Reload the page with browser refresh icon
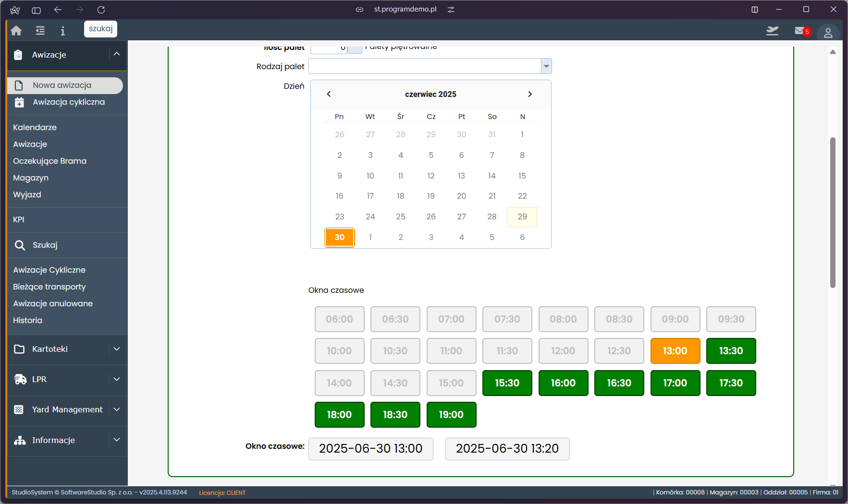The width and height of the screenshot is (848, 504). (101, 10)
